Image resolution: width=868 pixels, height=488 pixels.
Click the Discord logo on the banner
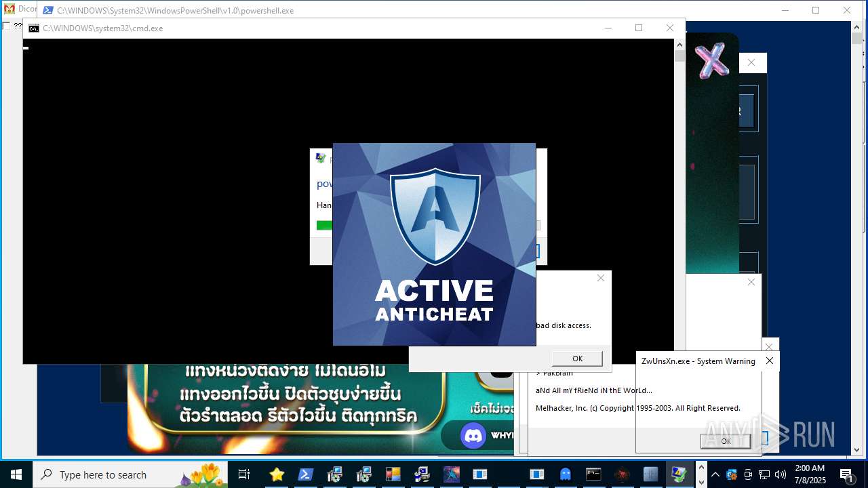point(473,435)
